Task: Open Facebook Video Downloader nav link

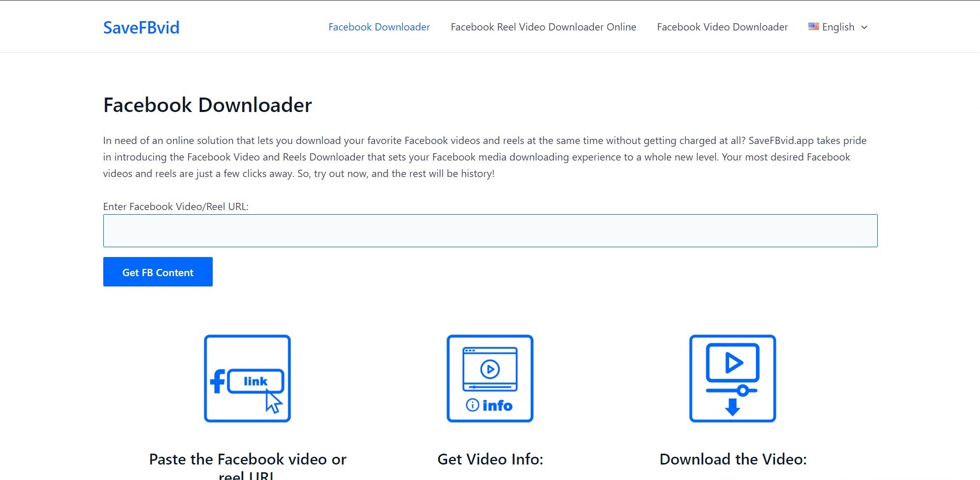Action: click(x=722, y=27)
